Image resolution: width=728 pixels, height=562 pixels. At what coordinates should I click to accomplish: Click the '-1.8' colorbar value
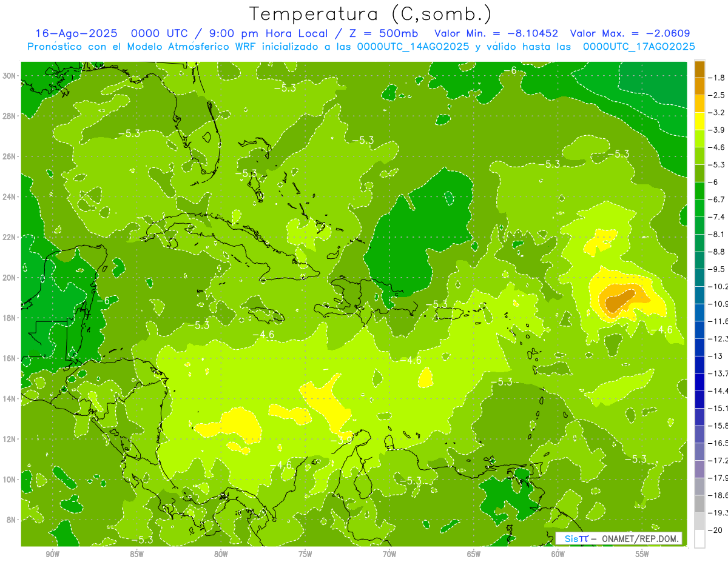click(718, 78)
